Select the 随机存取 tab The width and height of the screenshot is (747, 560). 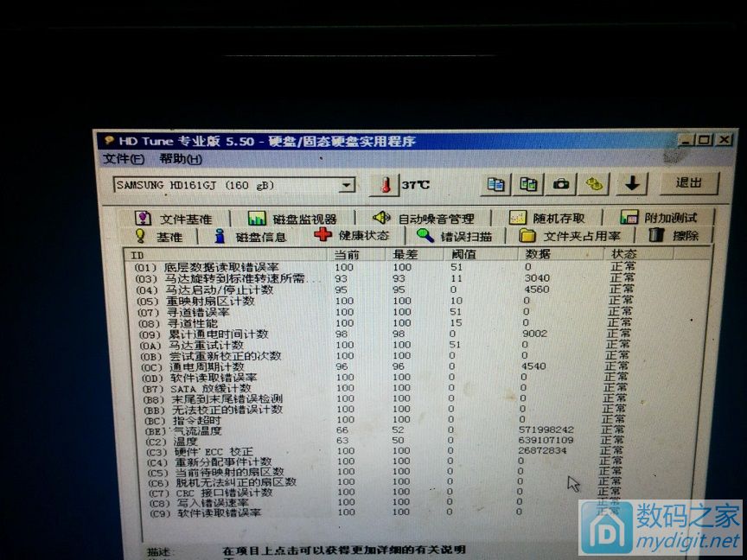547,219
